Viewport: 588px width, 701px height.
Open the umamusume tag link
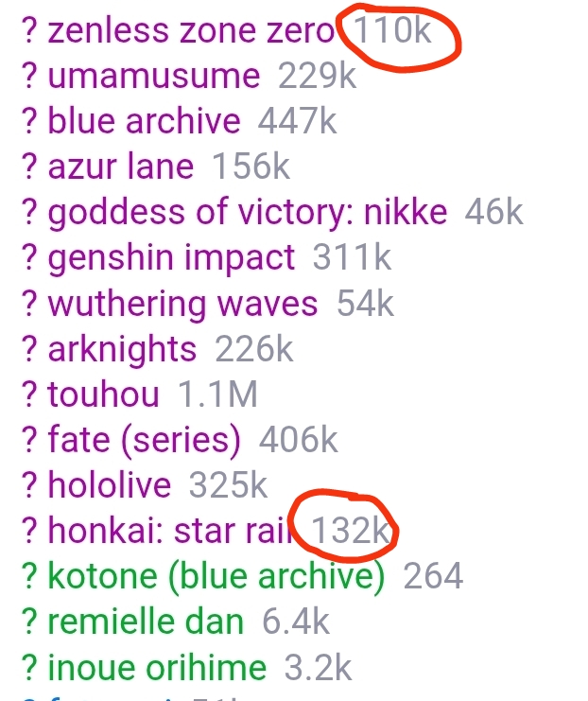[x=154, y=76]
